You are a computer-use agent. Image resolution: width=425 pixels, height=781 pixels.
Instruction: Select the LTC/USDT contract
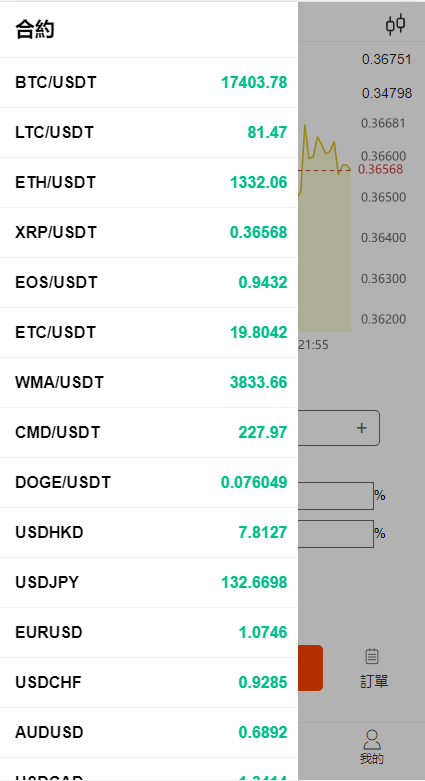149,132
